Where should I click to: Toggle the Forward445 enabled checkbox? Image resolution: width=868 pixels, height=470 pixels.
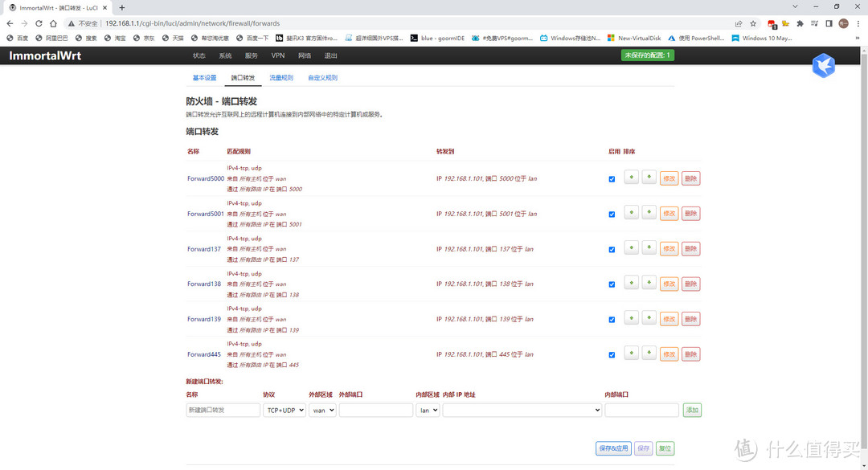click(x=612, y=354)
